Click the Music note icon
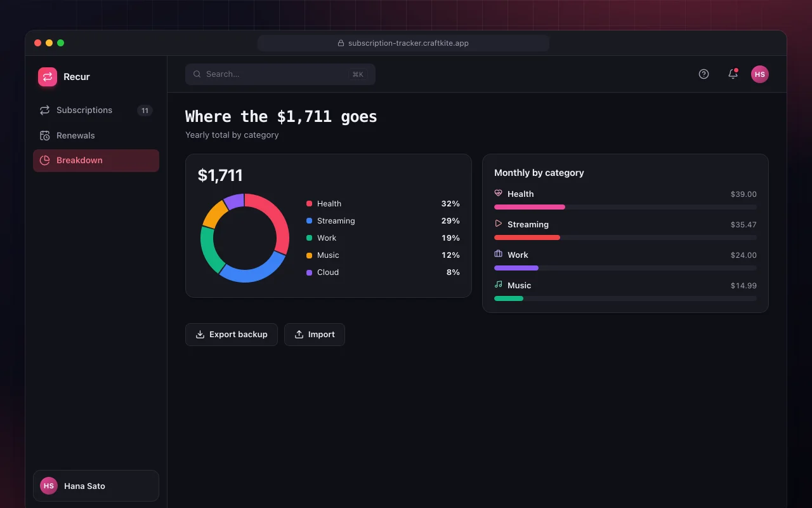The image size is (812, 508). point(499,284)
